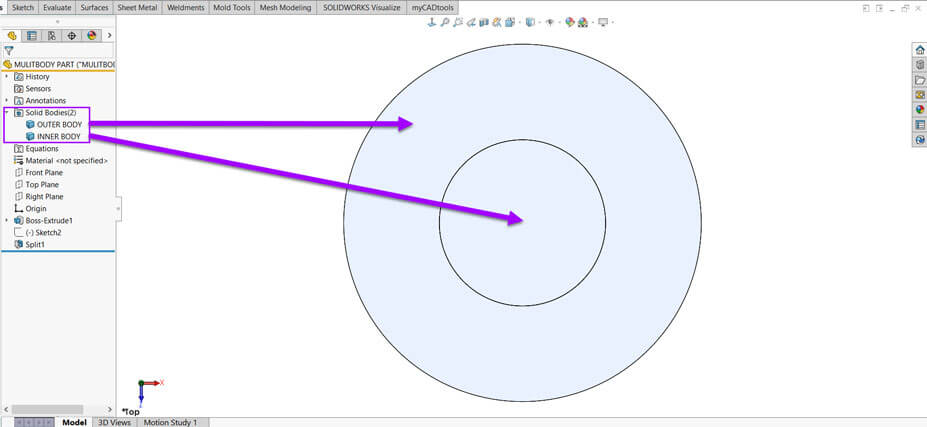Click the Zoom to Area magnifier icon
Image resolution: width=927 pixels, height=427 pixels.
pyautogui.click(x=458, y=22)
